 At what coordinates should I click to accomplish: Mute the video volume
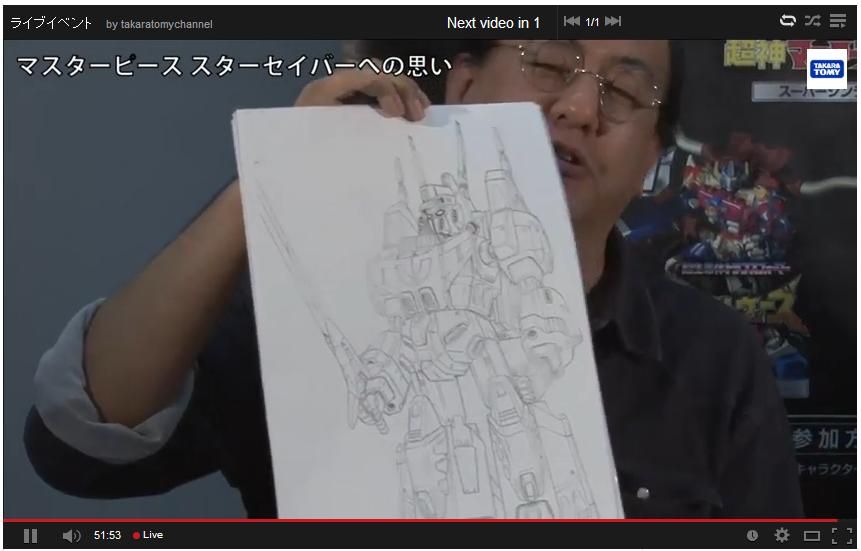click(x=71, y=536)
